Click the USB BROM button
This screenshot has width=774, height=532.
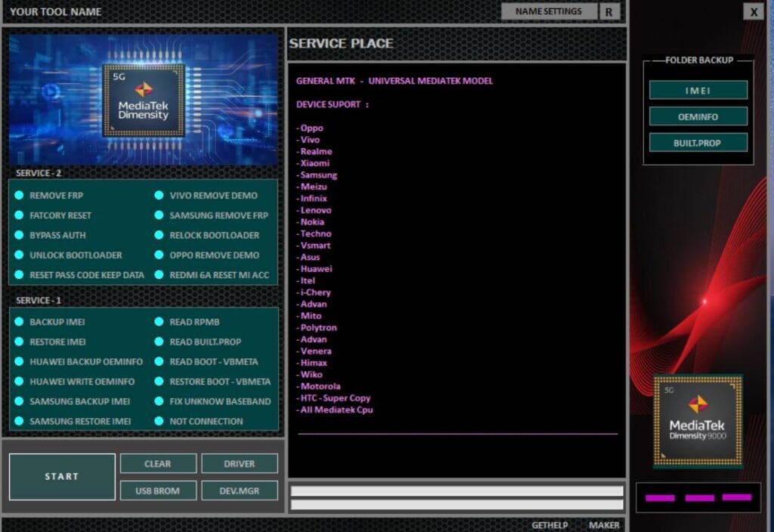point(158,490)
